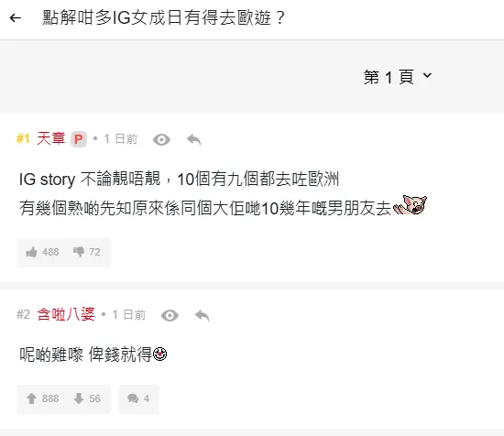Image resolution: width=504 pixels, height=436 pixels.
Task: Click the #2 post number
Action: pos(23,314)
